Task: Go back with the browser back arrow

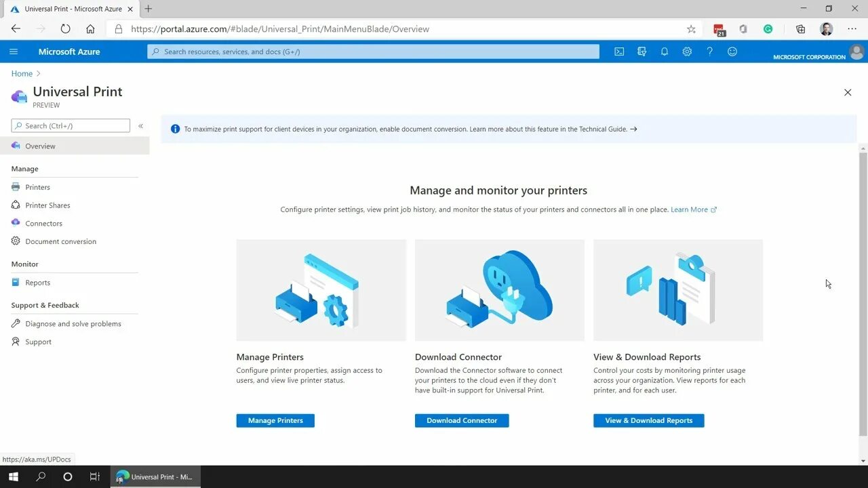Action: coord(16,29)
